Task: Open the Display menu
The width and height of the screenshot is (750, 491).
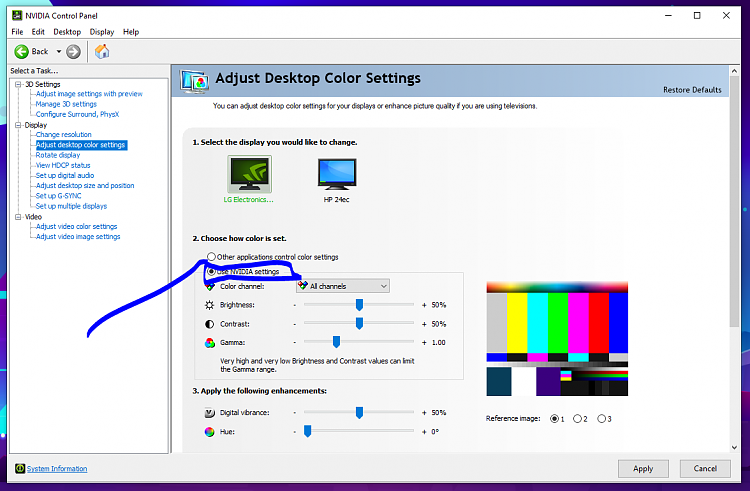Action: click(x=102, y=32)
